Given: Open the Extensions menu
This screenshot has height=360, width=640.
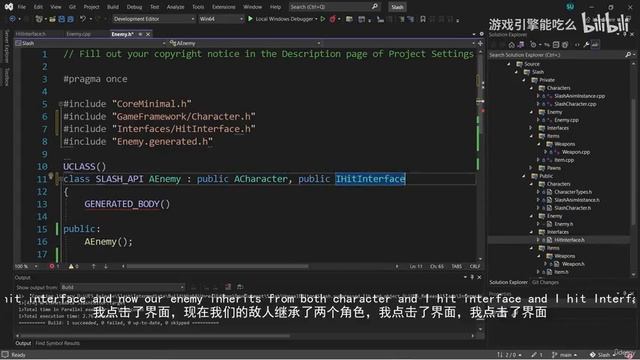Looking at the screenshot, I should [223, 7].
